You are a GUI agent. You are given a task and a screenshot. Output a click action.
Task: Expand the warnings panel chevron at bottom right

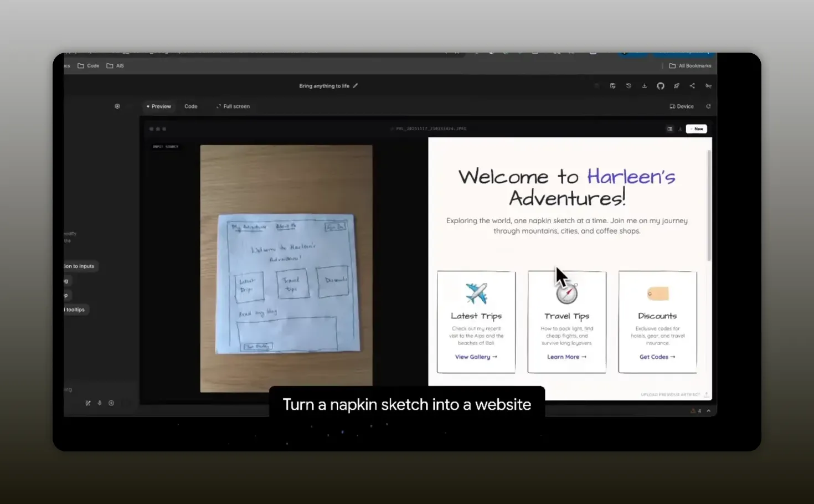709,411
